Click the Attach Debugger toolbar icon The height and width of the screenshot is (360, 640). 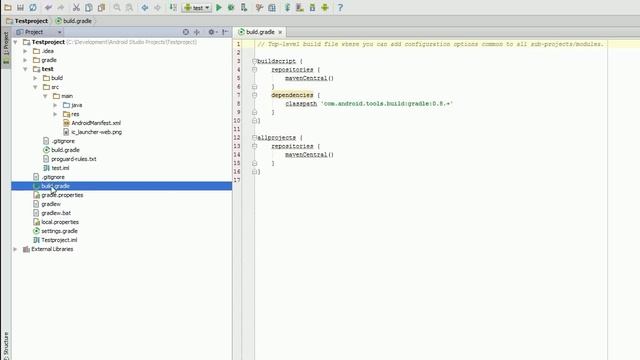pyautogui.click(x=244, y=7)
